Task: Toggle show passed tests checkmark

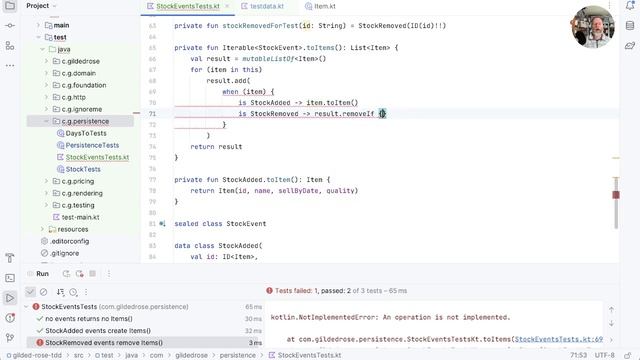Action: 30,292
